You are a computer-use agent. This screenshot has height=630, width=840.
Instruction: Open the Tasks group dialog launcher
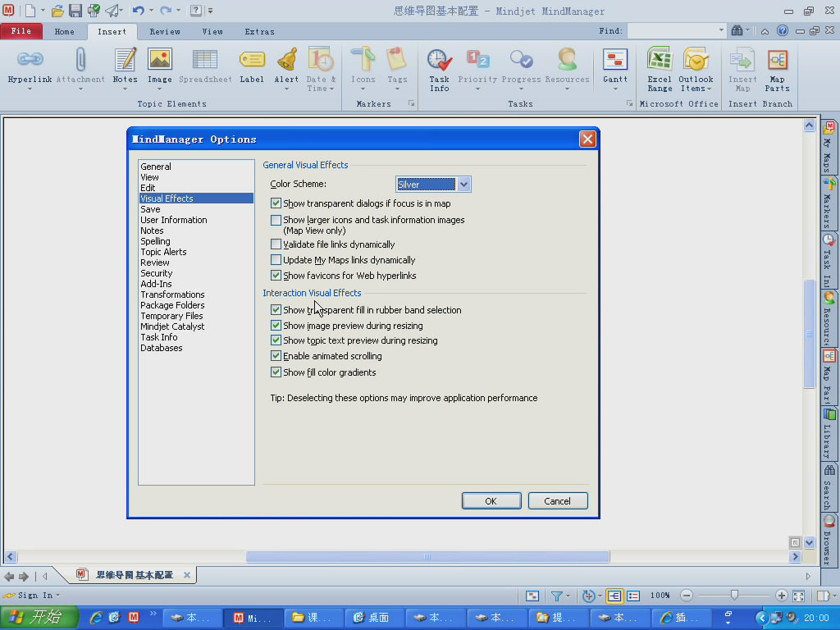click(x=629, y=104)
